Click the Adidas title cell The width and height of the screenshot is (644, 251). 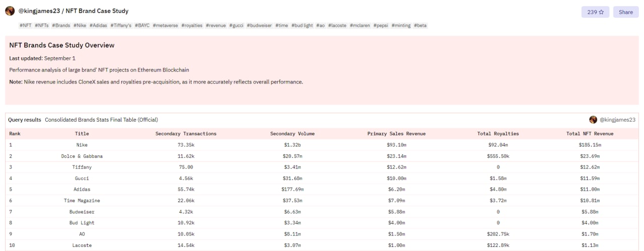[82, 189]
